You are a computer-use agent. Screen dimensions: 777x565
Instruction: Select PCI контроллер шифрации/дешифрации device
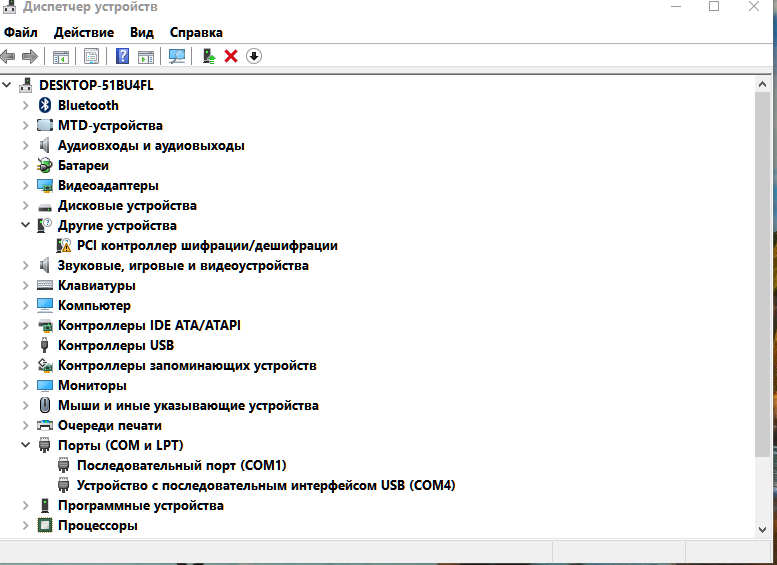[206, 245]
